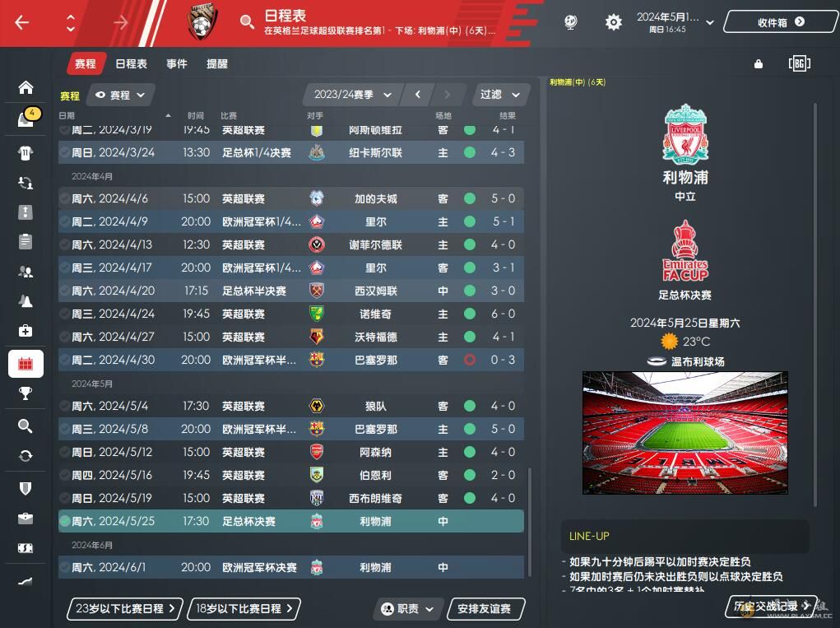Click the padlock icon near BG button
The width and height of the screenshot is (840, 628).
758,64
